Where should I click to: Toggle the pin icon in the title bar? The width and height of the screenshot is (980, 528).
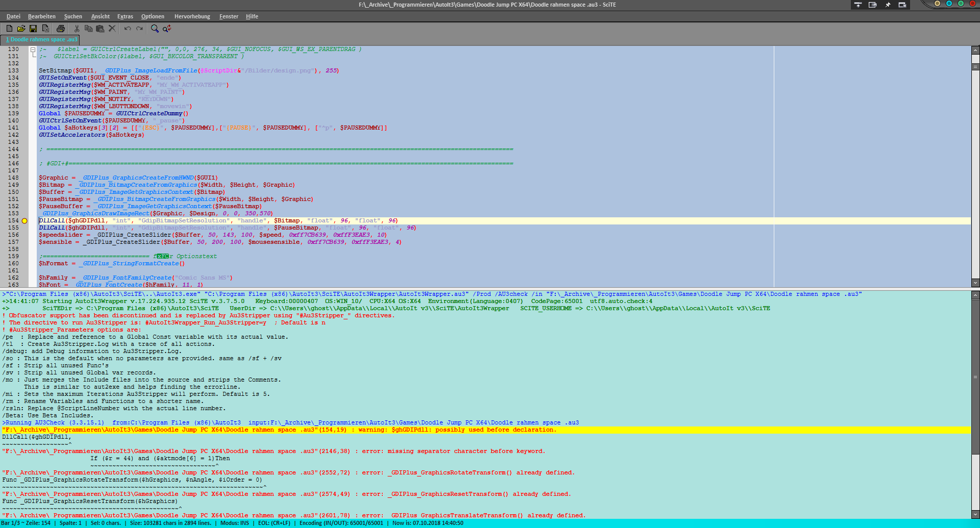click(888, 5)
